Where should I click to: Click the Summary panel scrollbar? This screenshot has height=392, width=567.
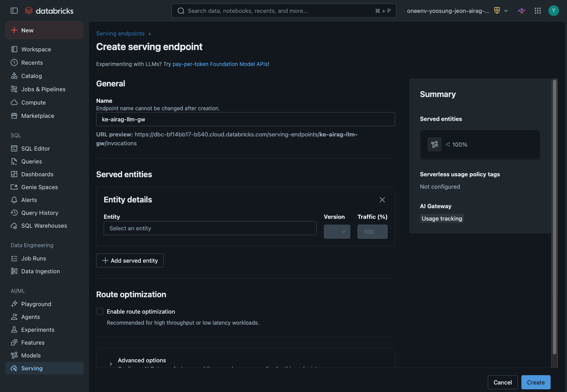pyautogui.click(x=554, y=217)
